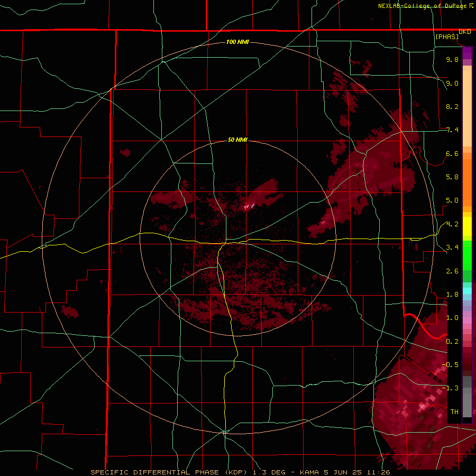
Task: Click the -0.5 value on the color scale
Action: (x=450, y=365)
